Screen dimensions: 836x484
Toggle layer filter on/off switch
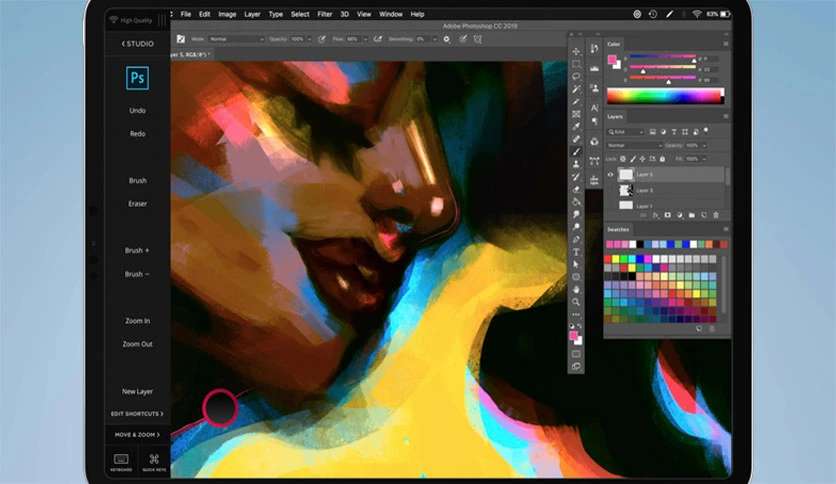click(x=706, y=130)
